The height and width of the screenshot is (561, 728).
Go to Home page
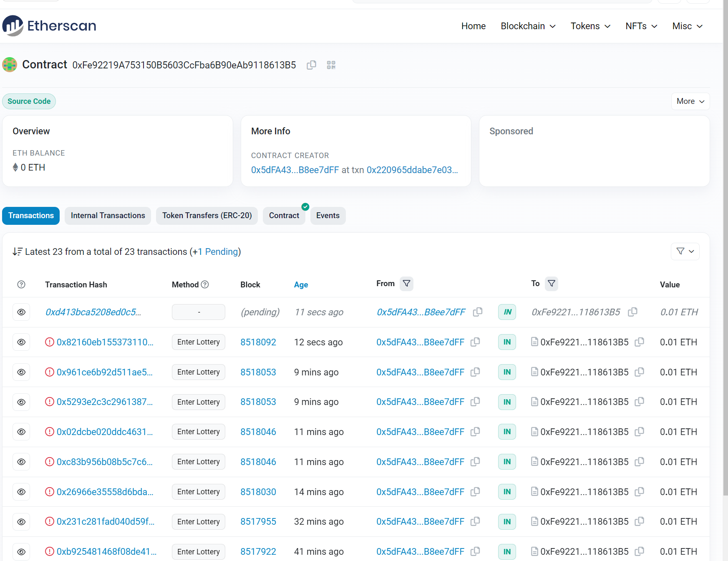coord(474,26)
